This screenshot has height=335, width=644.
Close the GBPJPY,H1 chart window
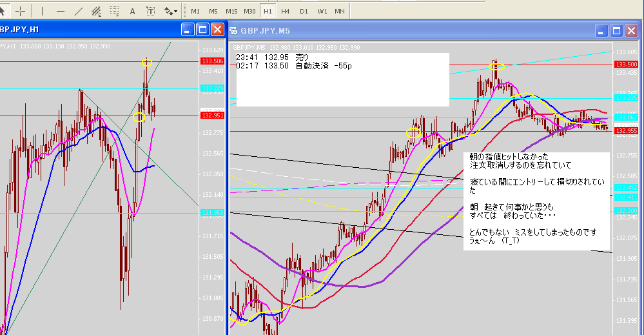point(217,30)
